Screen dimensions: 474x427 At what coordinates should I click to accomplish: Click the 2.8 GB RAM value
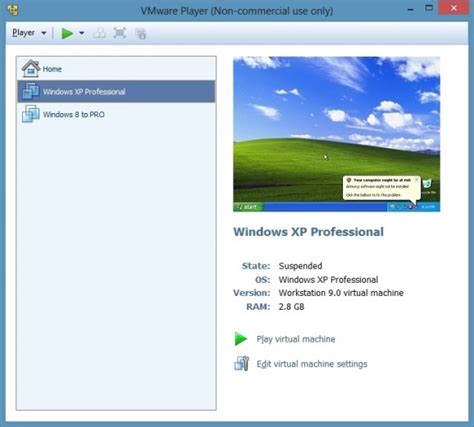pyautogui.click(x=291, y=307)
